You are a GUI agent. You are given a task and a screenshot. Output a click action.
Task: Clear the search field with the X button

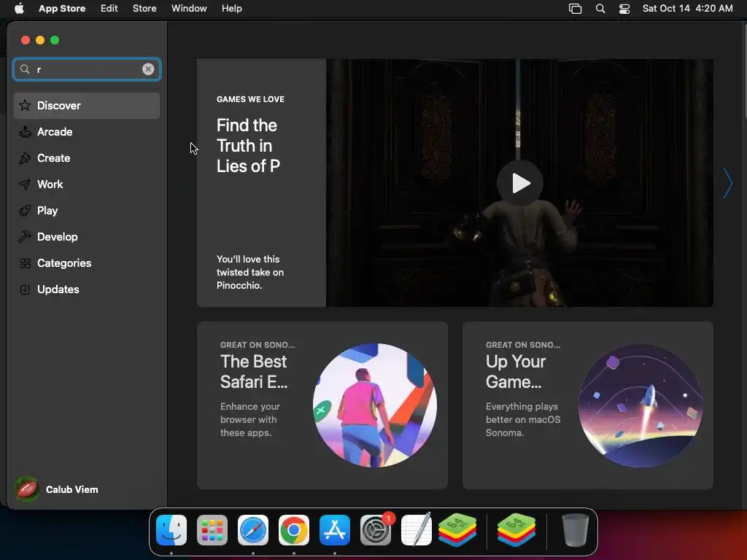click(148, 69)
